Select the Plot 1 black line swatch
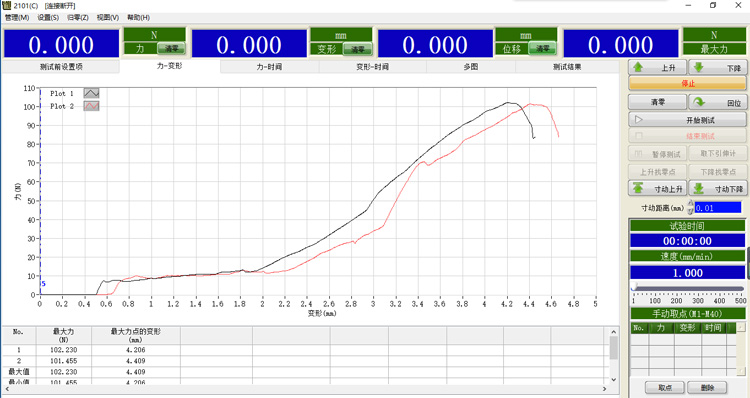750x398 pixels. (91, 93)
